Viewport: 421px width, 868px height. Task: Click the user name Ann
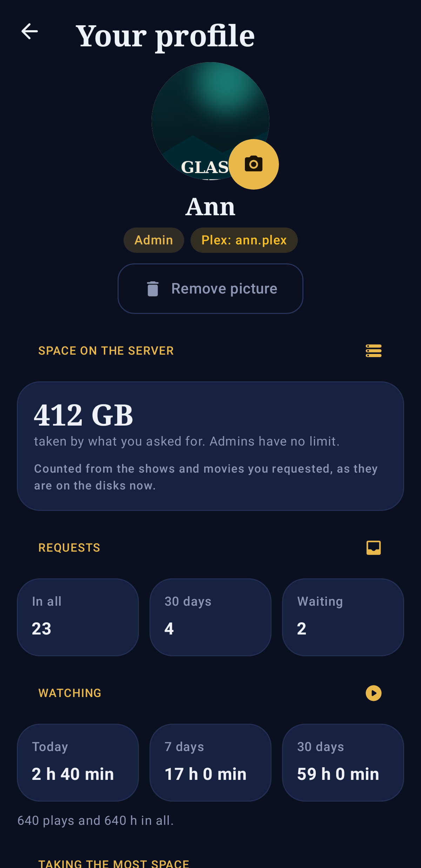[x=210, y=207]
